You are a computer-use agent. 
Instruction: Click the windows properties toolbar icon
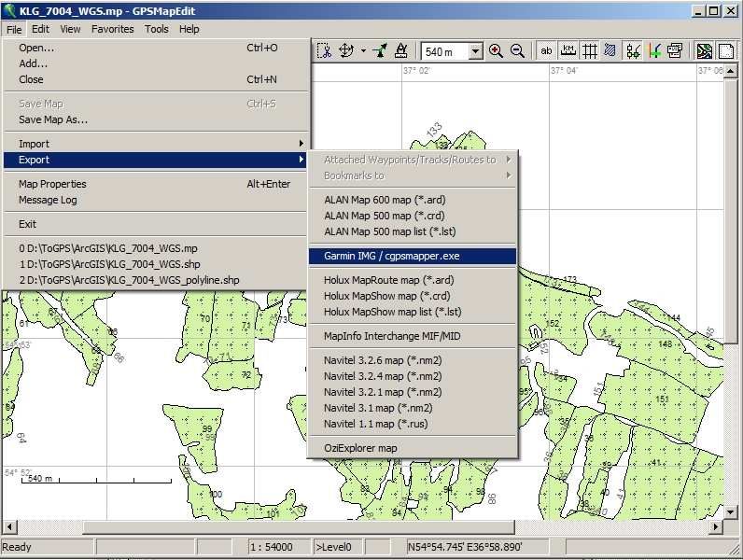click(x=674, y=50)
